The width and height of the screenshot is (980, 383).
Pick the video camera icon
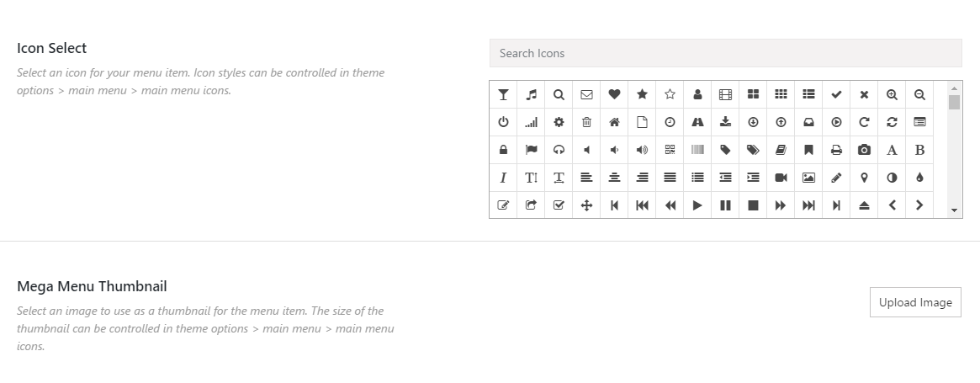pos(781,178)
